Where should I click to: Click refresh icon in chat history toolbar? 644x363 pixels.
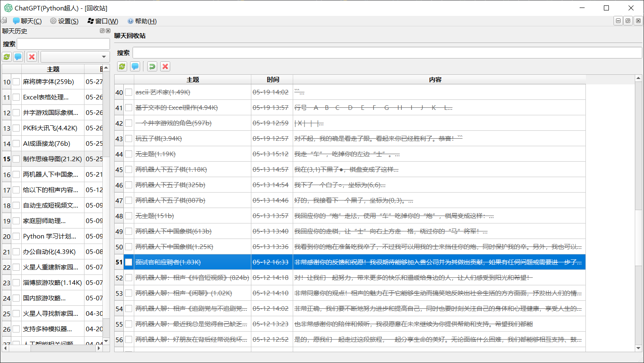pyautogui.click(x=7, y=57)
